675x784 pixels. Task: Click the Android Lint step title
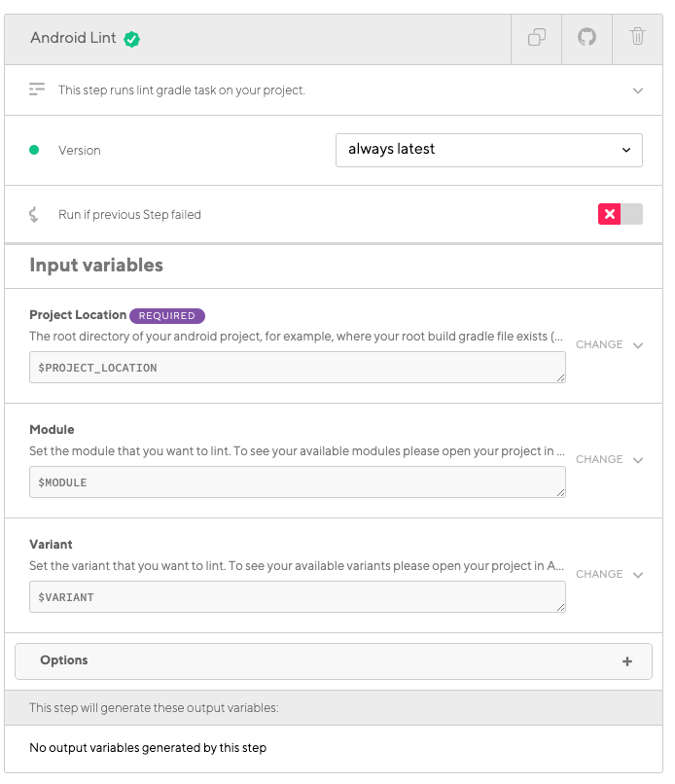[x=73, y=38]
